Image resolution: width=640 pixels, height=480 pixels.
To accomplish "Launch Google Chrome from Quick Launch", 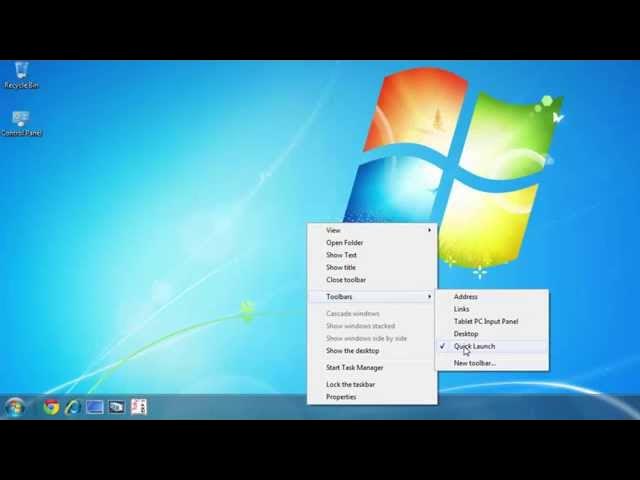I will 51,407.
